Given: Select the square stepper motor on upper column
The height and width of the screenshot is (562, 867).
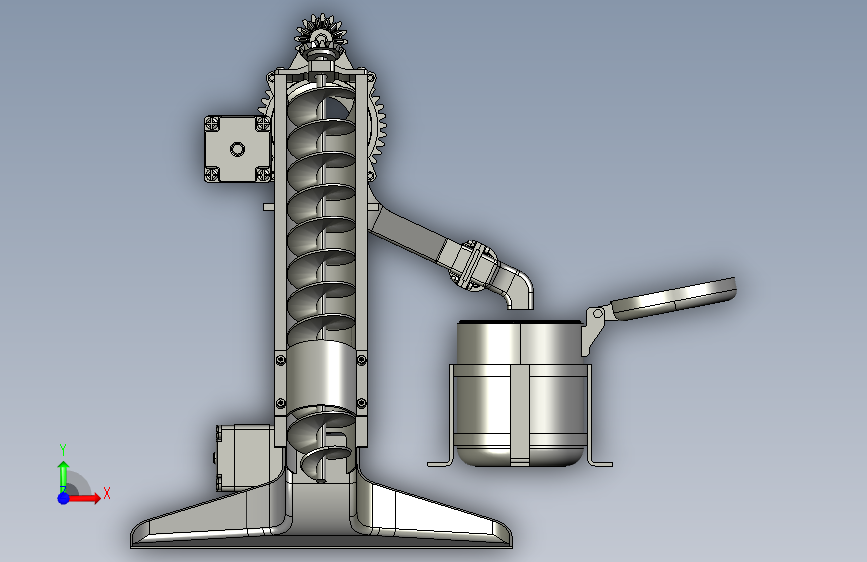Looking at the screenshot, I should coord(238,149).
